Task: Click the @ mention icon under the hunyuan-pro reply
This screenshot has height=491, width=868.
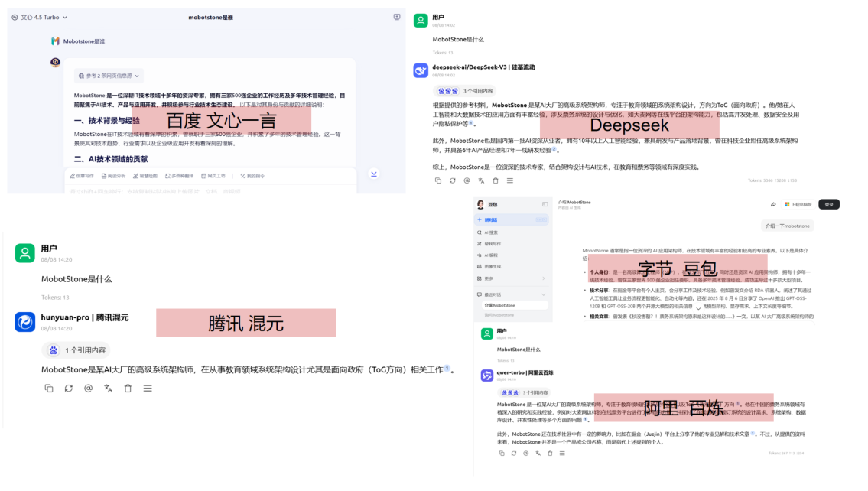Action: [x=89, y=389]
